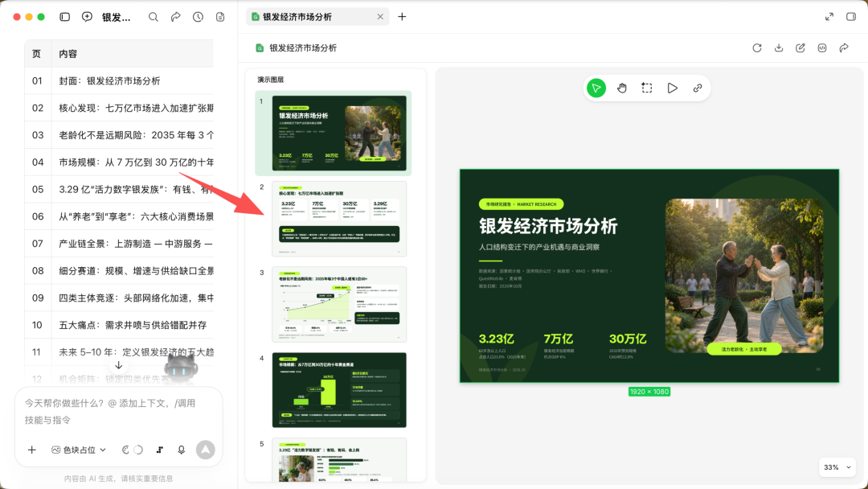Viewport: 868px width, 489px height.
Task: Click table row 04 市场规模
Action: pyautogui.click(x=118, y=162)
